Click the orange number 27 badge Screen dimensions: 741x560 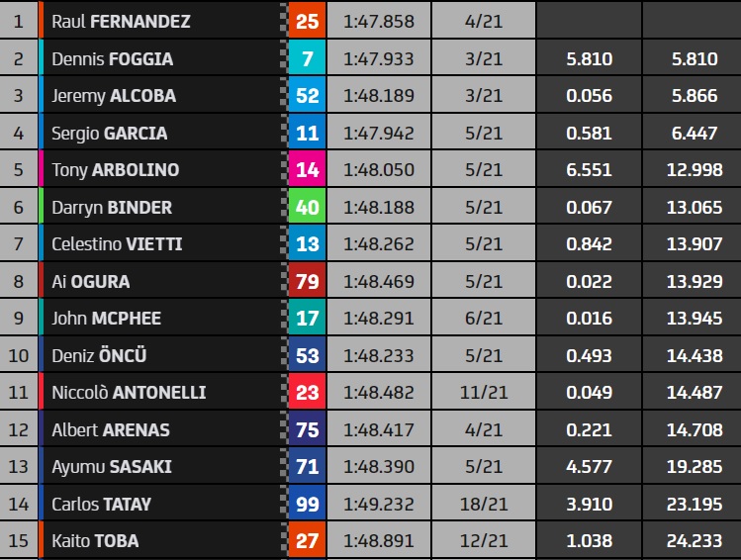(x=307, y=540)
